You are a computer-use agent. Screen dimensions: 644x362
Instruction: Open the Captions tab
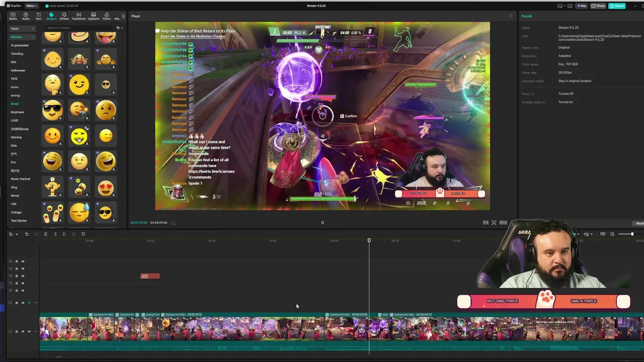pos(94,16)
